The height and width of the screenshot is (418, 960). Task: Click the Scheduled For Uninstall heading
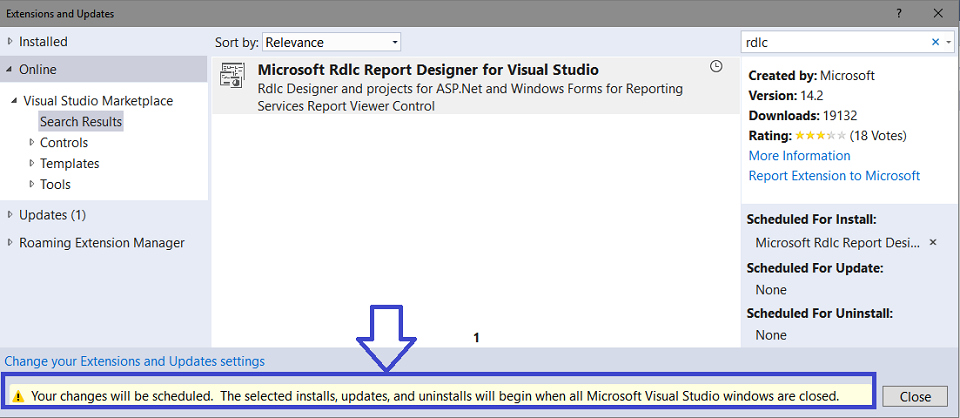click(820, 313)
